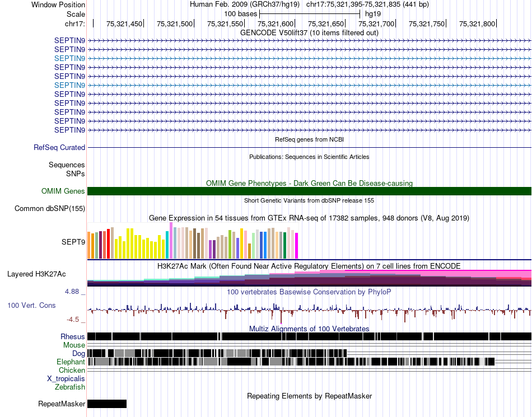
Task: Click the SNPs track label
Action: click(x=76, y=174)
